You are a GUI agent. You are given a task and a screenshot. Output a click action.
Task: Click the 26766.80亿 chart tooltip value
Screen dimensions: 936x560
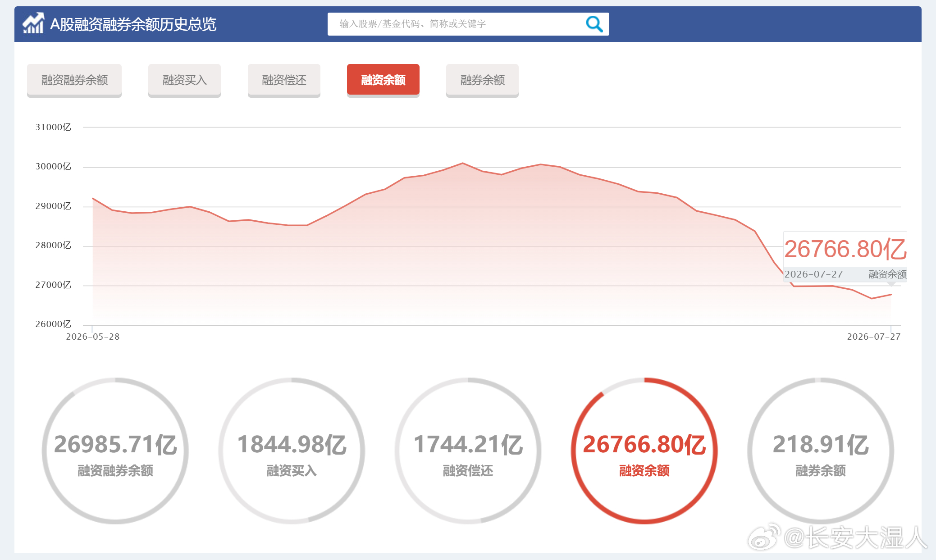[x=845, y=249]
